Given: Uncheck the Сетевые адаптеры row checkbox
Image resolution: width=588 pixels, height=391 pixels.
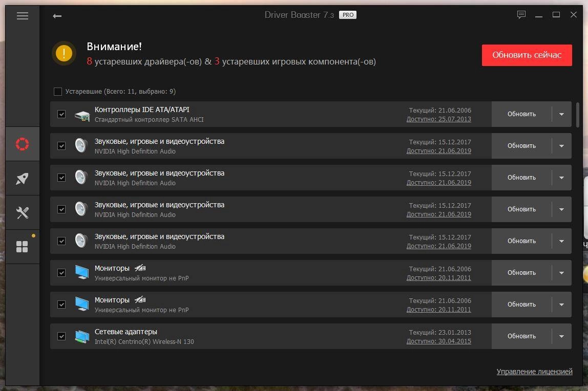Looking at the screenshot, I should click(61, 336).
